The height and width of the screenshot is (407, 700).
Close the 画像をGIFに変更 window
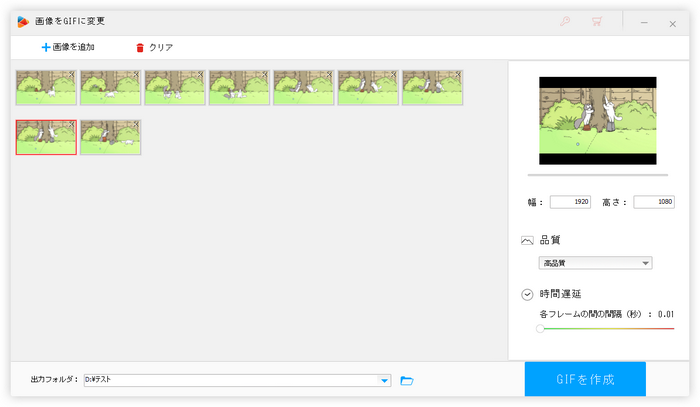pyautogui.click(x=672, y=24)
